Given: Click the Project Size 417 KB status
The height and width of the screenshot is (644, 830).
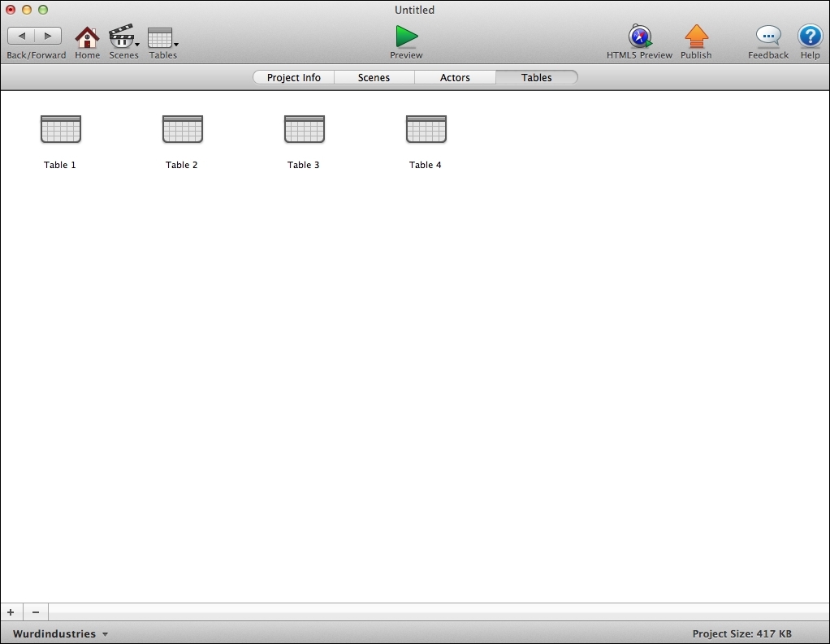Looking at the screenshot, I should (x=742, y=633).
